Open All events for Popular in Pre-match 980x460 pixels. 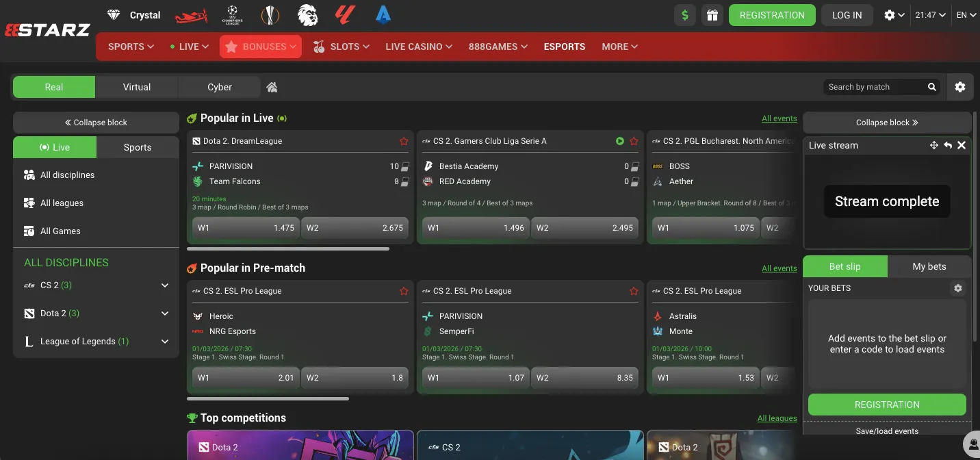(x=779, y=268)
